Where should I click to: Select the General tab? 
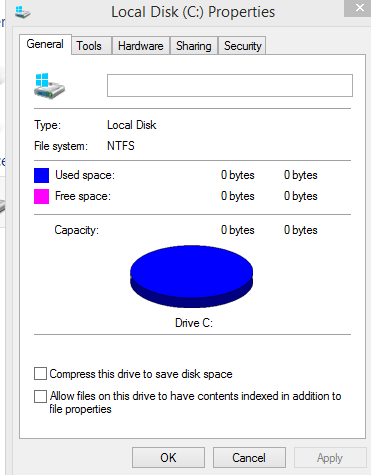45,44
